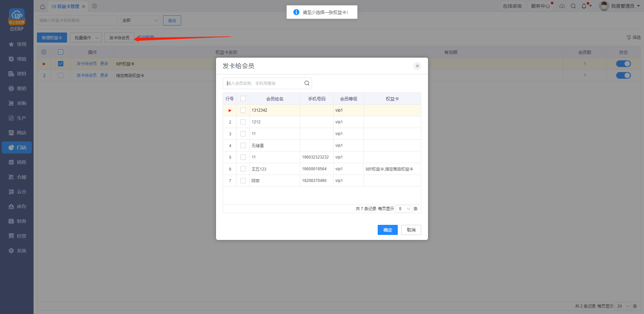Open the 生产 sidebar menu
Image resolution: width=644 pixels, height=314 pixels.
click(17, 118)
